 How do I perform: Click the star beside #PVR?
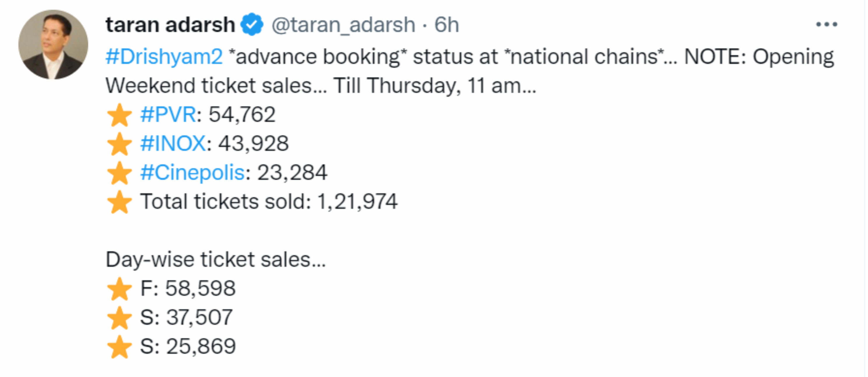pyautogui.click(x=119, y=115)
